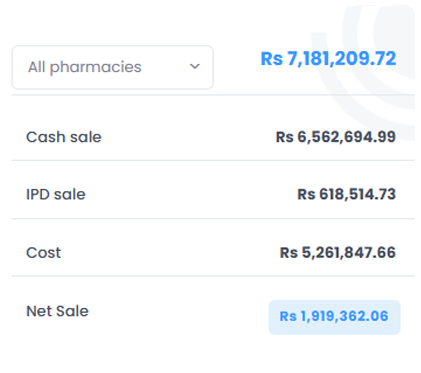
Task: Click the 'Rs' prefix of blue total amount
Action: click(272, 59)
